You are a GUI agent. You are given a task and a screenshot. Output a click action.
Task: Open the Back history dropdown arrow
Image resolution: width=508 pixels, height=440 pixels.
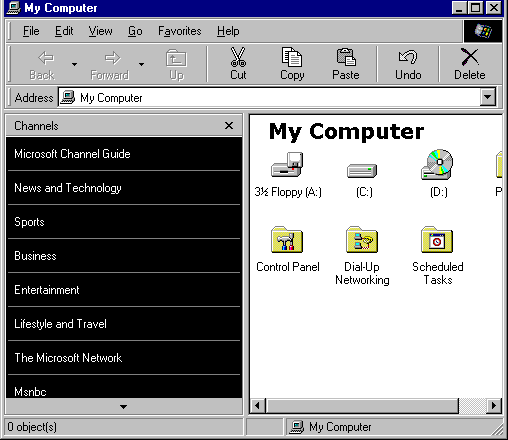point(74,64)
